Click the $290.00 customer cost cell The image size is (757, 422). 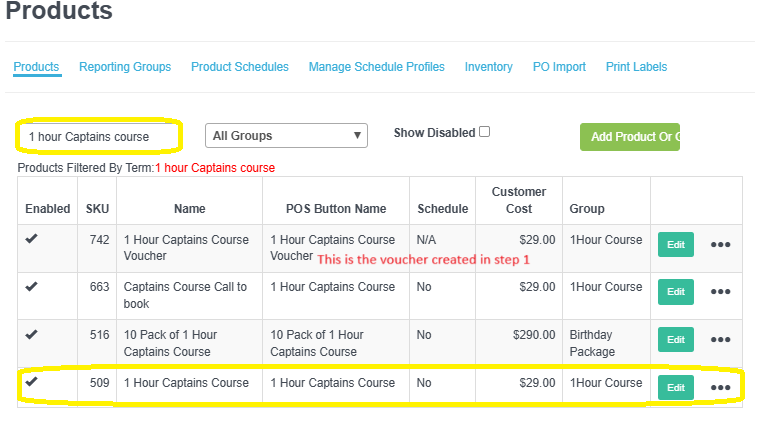click(534, 335)
